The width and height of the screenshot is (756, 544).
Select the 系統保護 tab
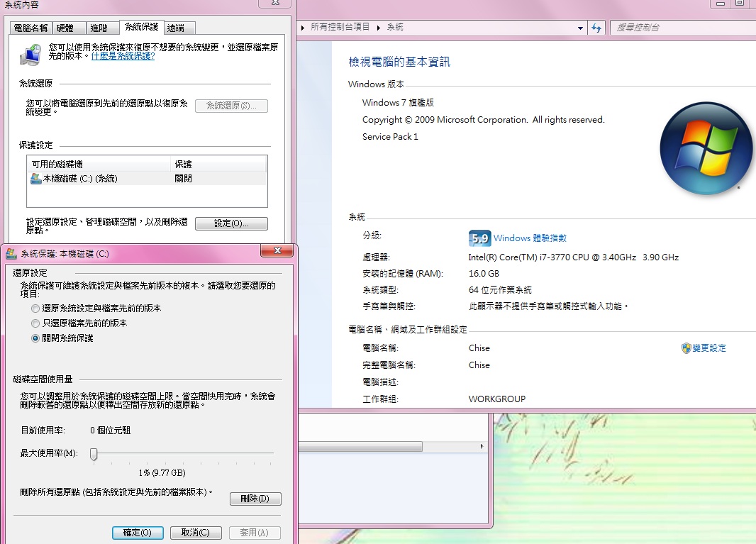(142, 27)
